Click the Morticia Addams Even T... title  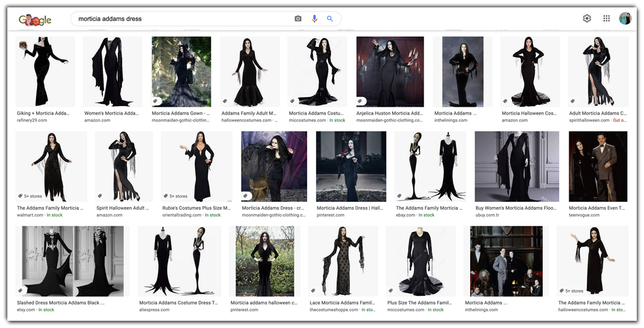pos(597,208)
